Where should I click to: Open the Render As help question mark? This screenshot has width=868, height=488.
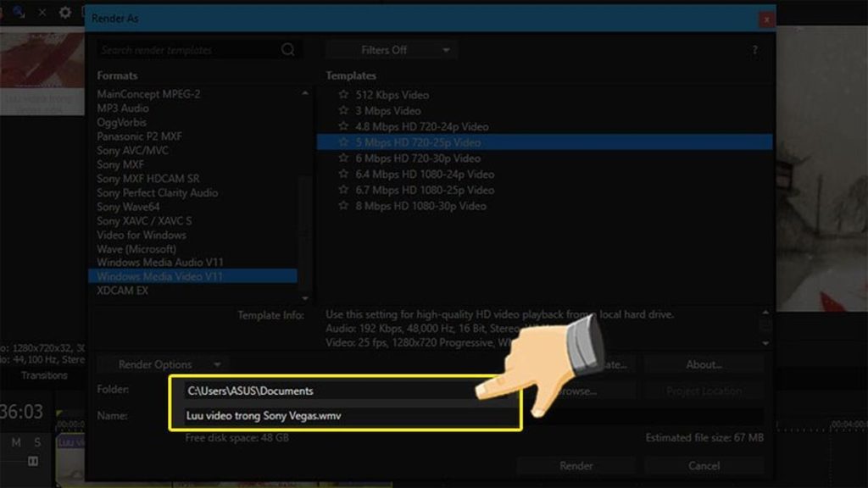pyautogui.click(x=755, y=49)
